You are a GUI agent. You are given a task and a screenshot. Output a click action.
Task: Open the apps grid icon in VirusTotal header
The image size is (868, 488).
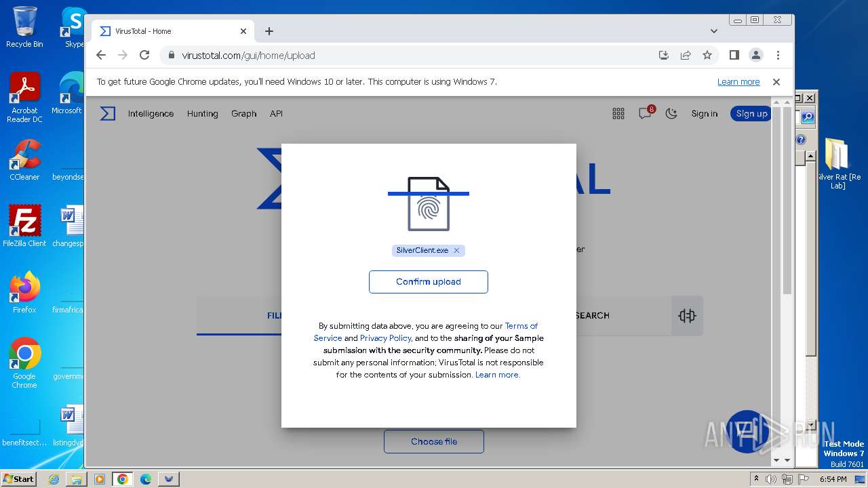pos(618,114)
